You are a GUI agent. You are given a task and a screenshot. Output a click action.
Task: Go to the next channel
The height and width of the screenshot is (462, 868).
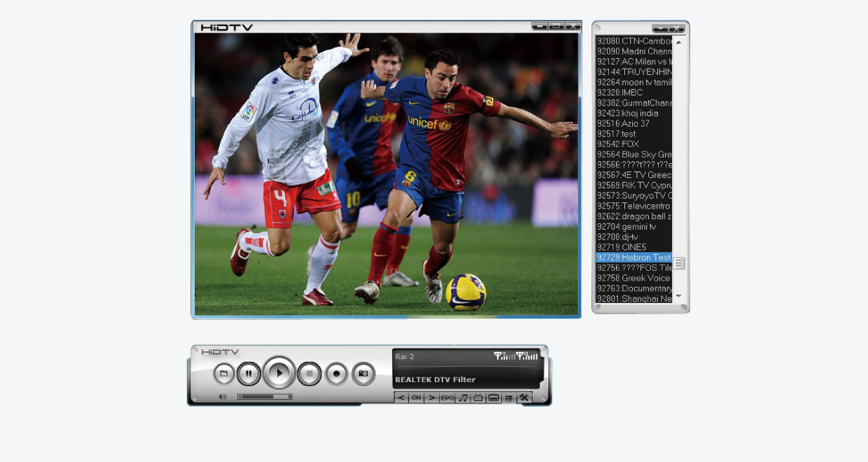[x=431, y=398]
